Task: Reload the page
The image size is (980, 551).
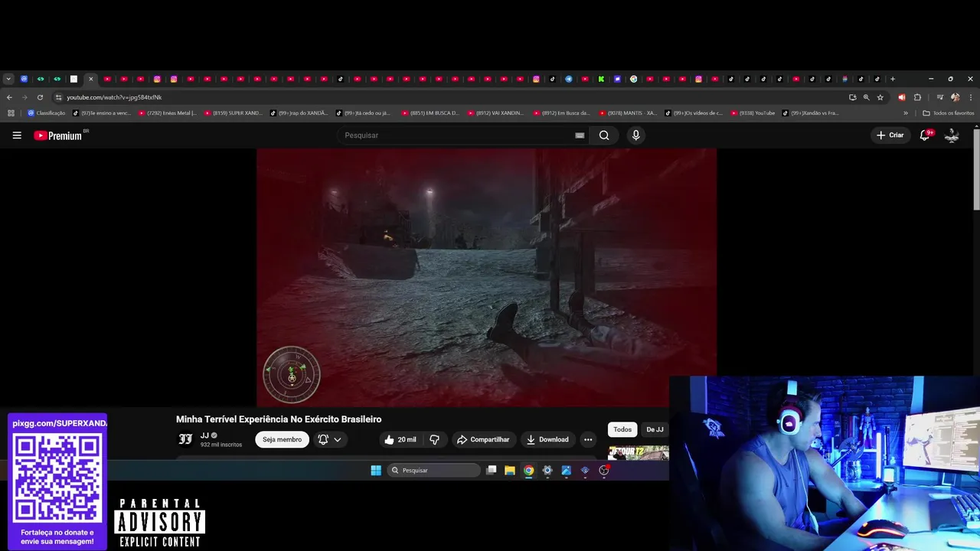Action: point(40,97)
